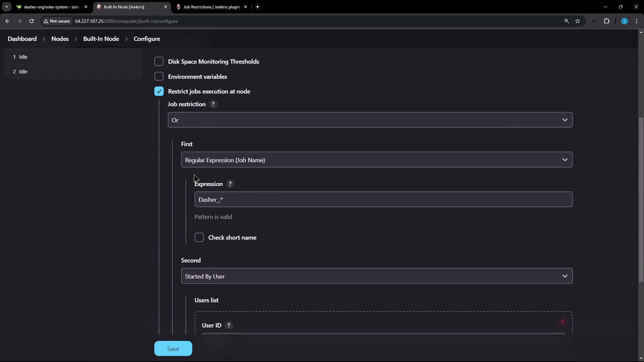This screenshot has height=362, width=644.
Task: Switch to the dasher-org/solar-system tab
Action: tap(50, 7)
